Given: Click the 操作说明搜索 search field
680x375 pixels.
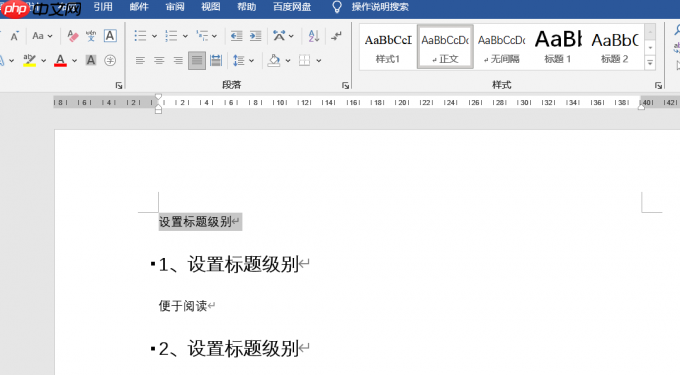Looking at the screenshot, I should click(x=380, y=7).
